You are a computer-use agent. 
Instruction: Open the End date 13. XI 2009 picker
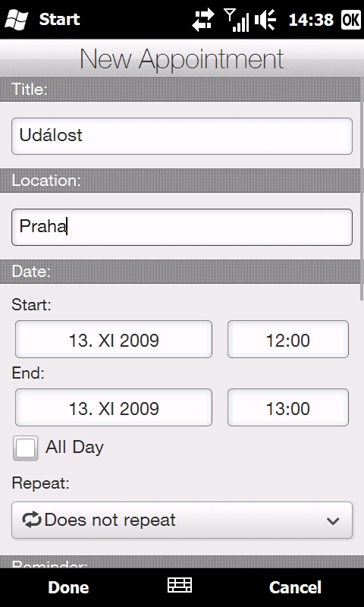(114, 407)
